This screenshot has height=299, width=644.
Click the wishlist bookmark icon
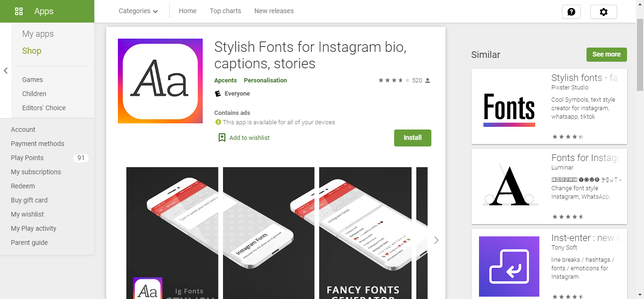222,137
